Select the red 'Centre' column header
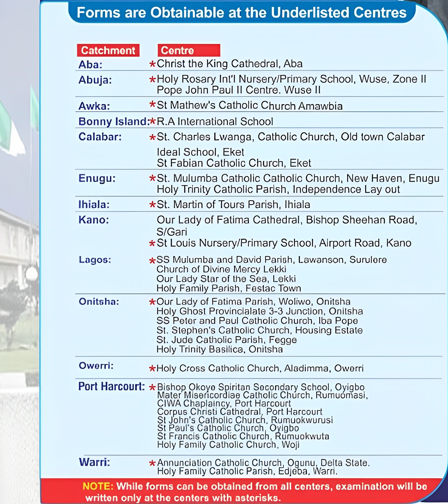The image size is (448, 504). coord(189,50)
